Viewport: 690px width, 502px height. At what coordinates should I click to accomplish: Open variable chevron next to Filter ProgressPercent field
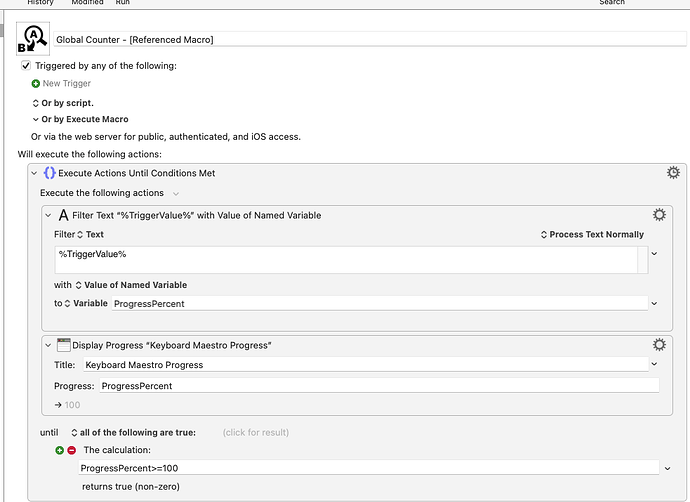654,304
